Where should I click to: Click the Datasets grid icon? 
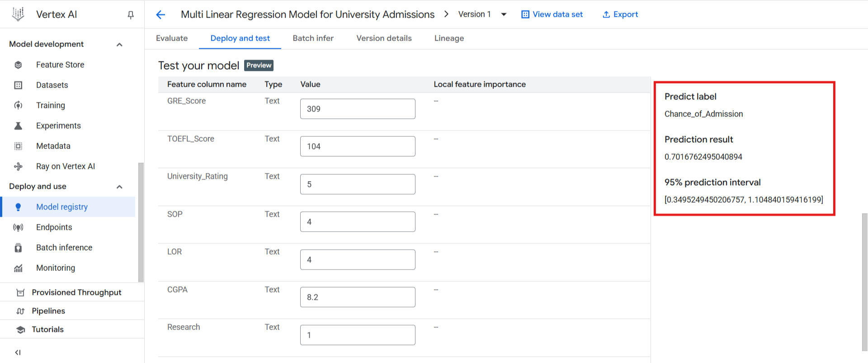18,85
